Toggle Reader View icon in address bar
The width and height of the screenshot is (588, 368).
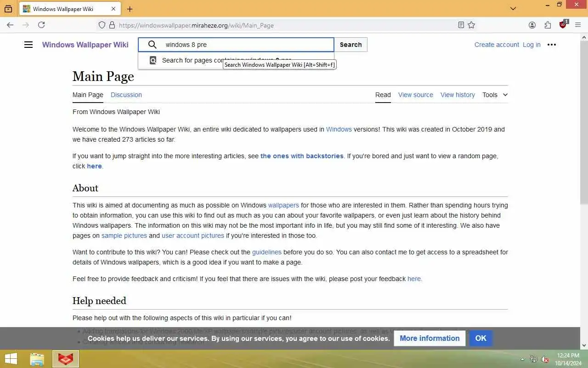click(x=461, y=25)
